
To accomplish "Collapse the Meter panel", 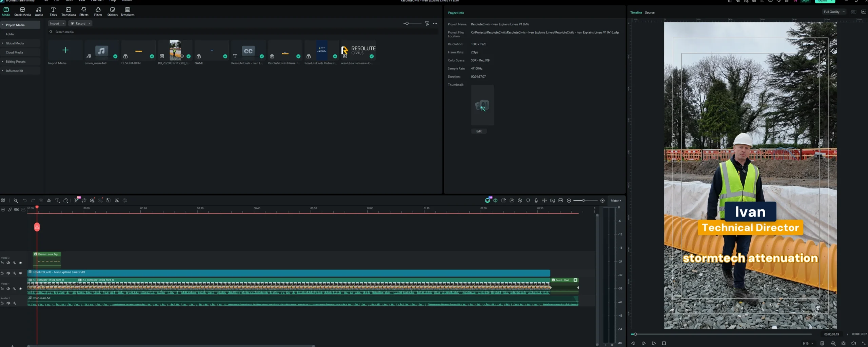I will pyautogui.click(x=616, y=201).
